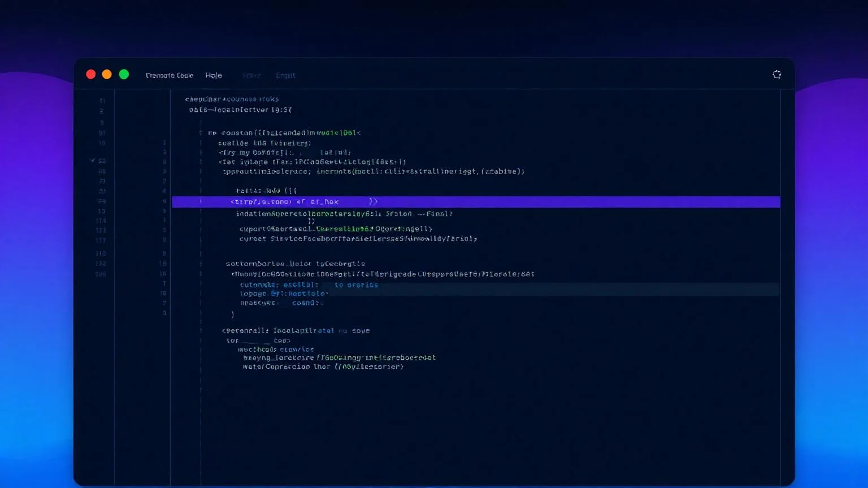Screen dimensions: 868x488
Task: Open the first title-bar menu ending in 'Code'
Action: [170, 75]
